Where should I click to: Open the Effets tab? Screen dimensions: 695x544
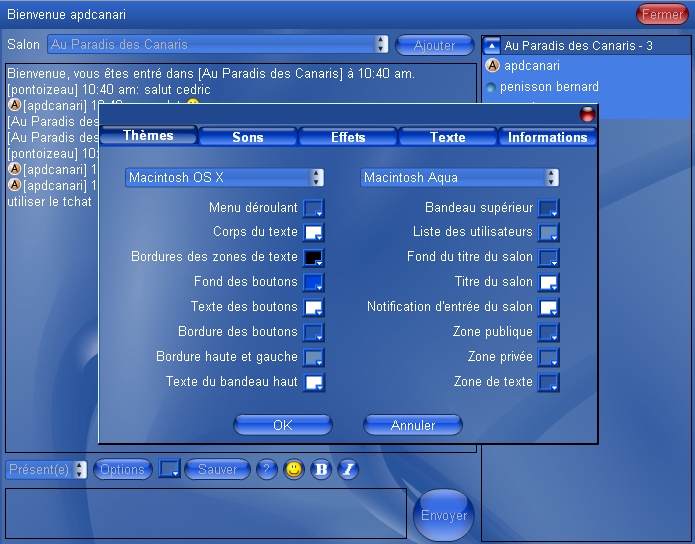pyautogui.click(x=348, y=137)
